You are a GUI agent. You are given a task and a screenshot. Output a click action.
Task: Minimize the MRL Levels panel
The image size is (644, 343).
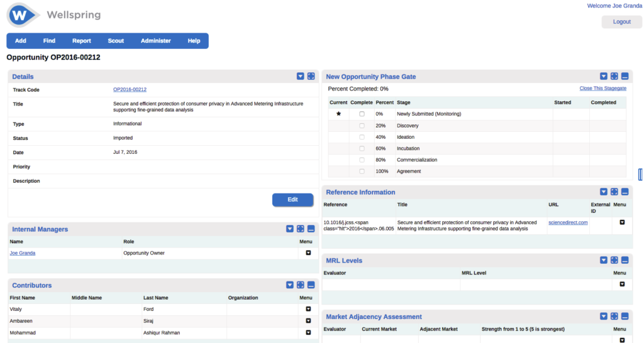coord(625,260)
